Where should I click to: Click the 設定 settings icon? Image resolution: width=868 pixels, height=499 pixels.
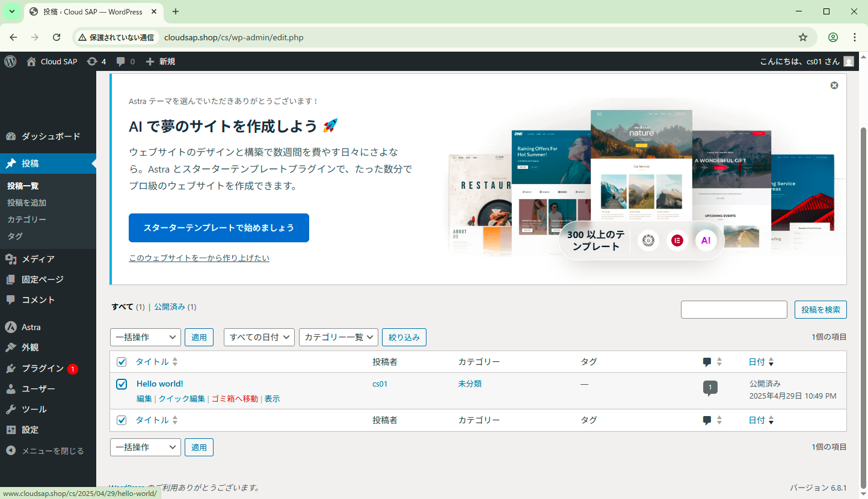(10, 430)
